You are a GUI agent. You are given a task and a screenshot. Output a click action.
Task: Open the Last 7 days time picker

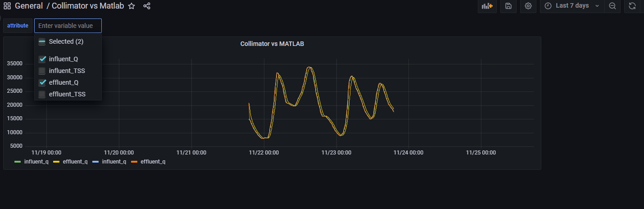tap(572, 6)
